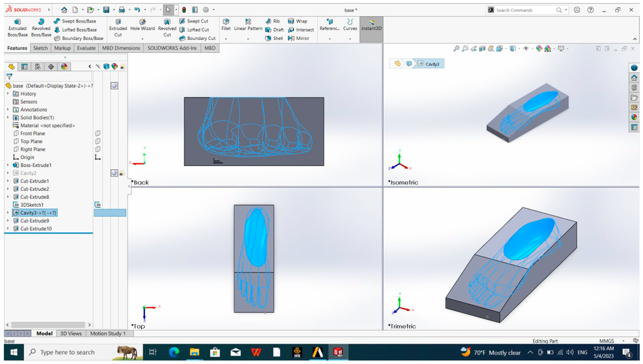Image resolution: width=643 pixels, height=364 pixels.
Task: Select the Revolved Boss/Base tool
Action: pos(41,28)
